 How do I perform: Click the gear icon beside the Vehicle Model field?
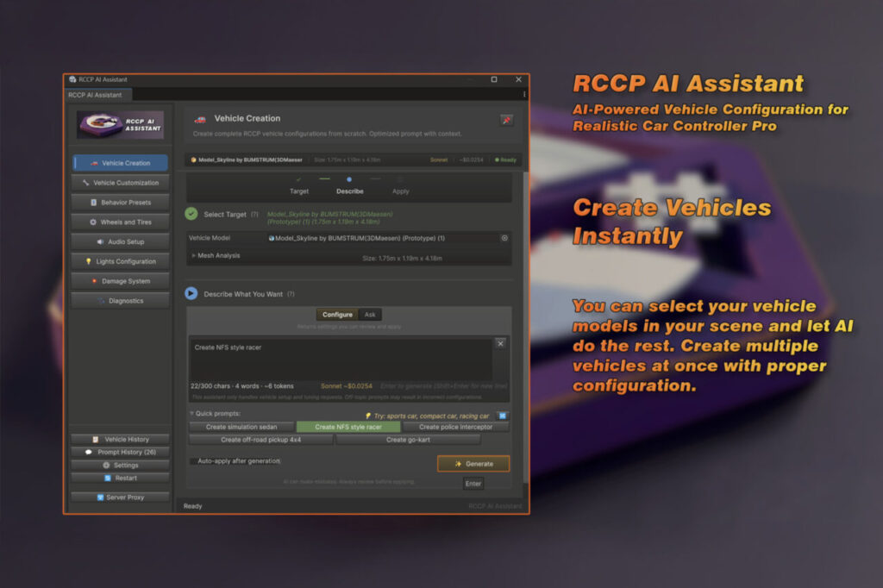tap(505, 237)
